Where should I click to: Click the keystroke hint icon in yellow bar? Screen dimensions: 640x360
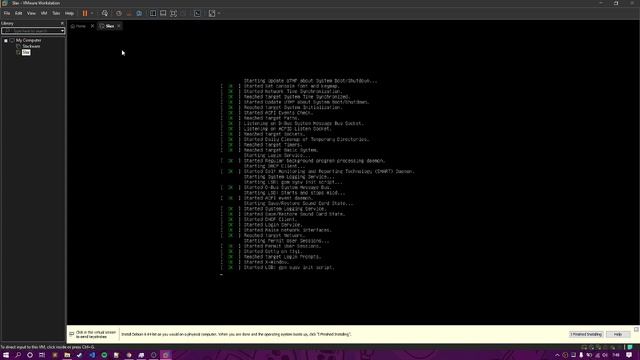click(x=71, y=334)
